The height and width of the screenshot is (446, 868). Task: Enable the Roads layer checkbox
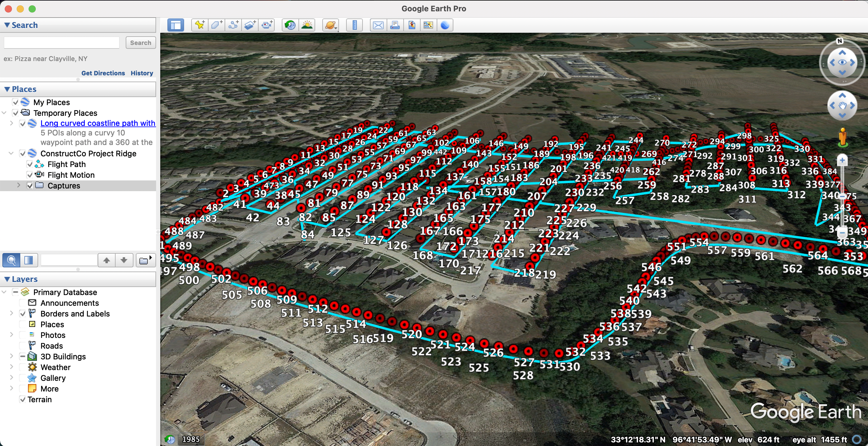coord(23,346)
